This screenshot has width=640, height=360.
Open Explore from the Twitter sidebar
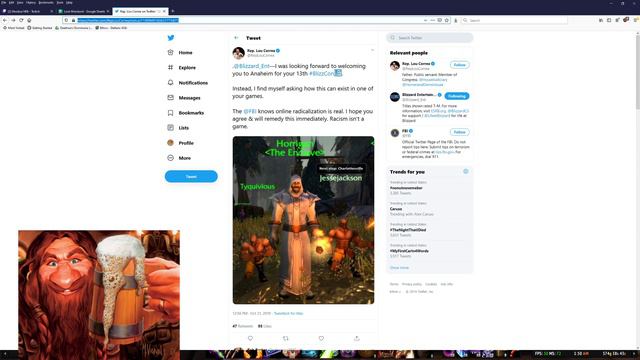coord(182,68)
